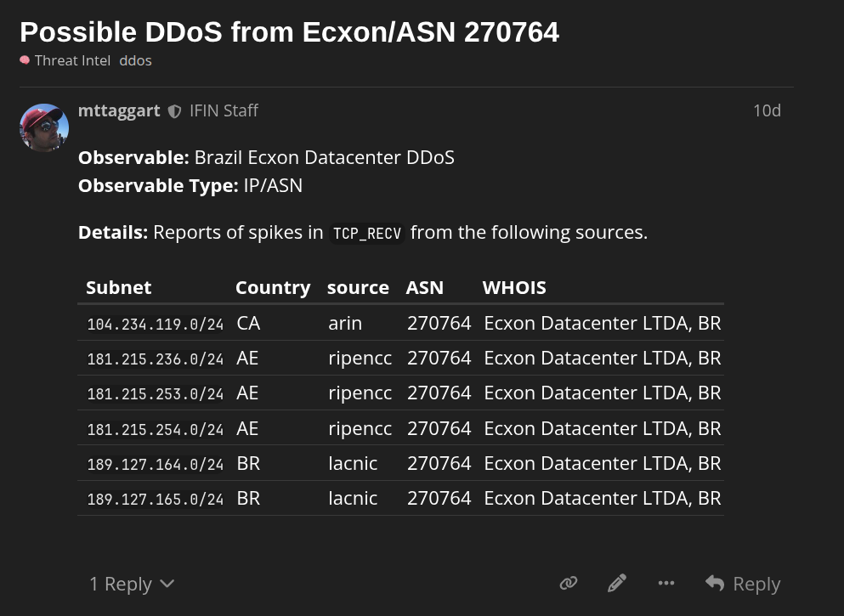Click the Subnet column header

click(119, 287)
